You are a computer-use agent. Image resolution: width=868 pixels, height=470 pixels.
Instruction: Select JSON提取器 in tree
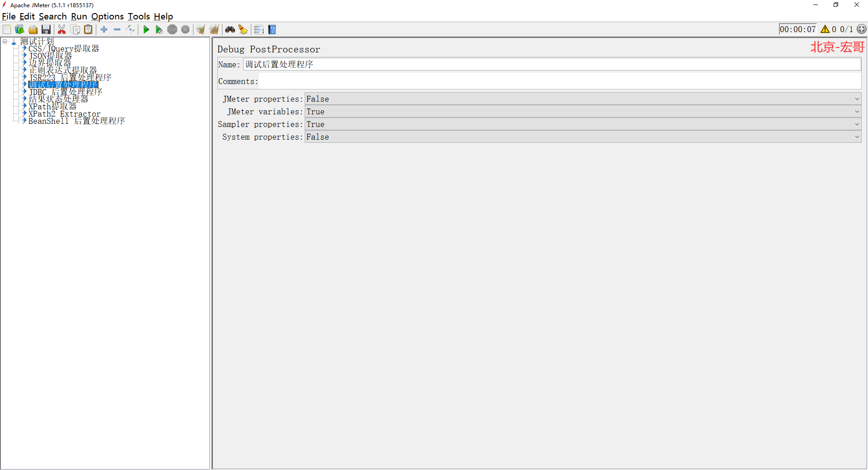point(50,56)
